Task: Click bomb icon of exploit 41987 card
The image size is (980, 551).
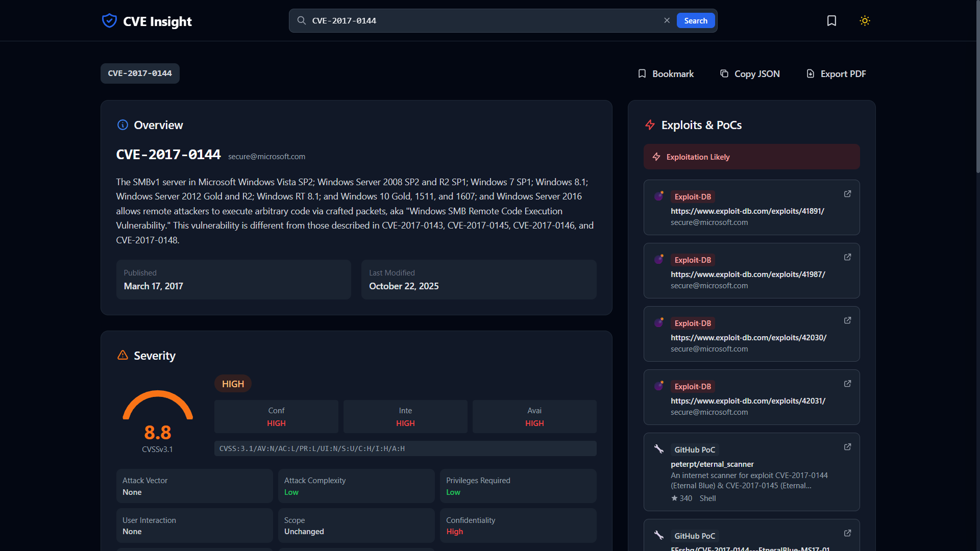Action: (659, 259)
